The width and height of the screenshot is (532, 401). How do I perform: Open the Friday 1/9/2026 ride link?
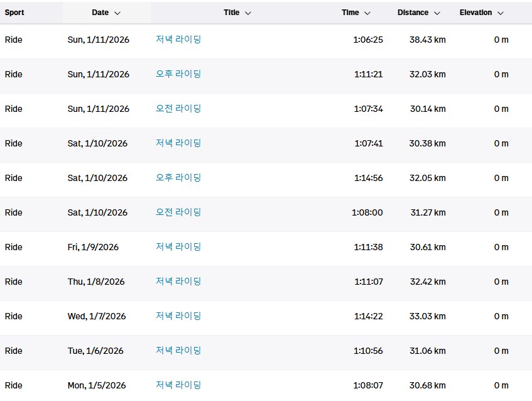click(178, 246)
